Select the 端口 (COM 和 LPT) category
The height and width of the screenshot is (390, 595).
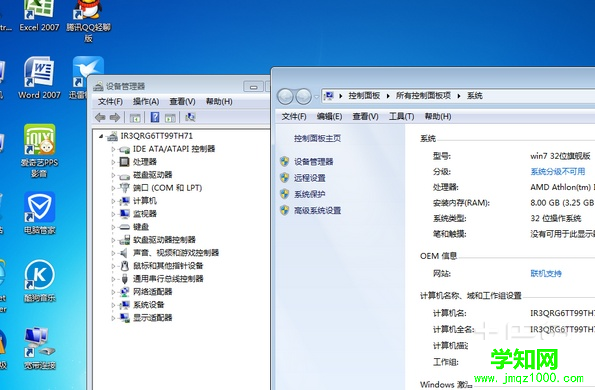(167, 187)
